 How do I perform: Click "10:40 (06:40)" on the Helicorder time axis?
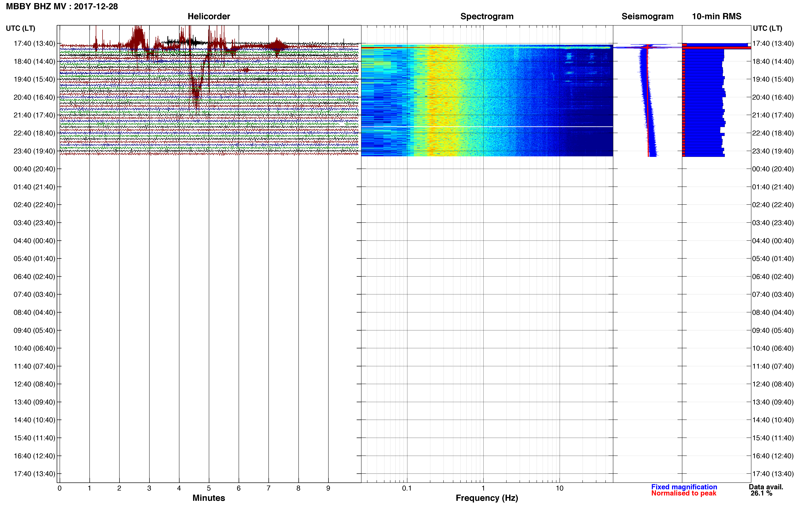pyautogui.click(x=34, y=348)
